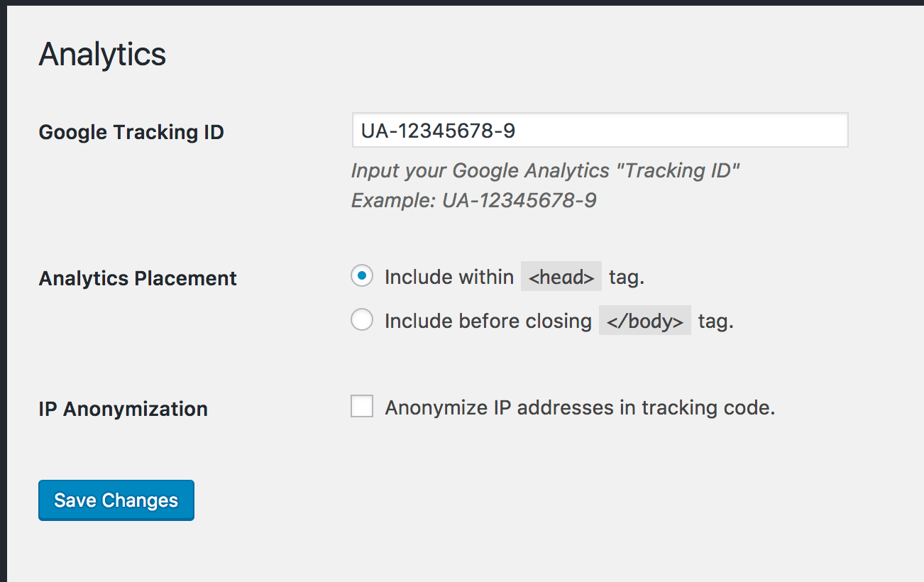
Task: Click the Example: UA-12345678-9 hint text
Action: pyautogui.click(x=474, y=201)
